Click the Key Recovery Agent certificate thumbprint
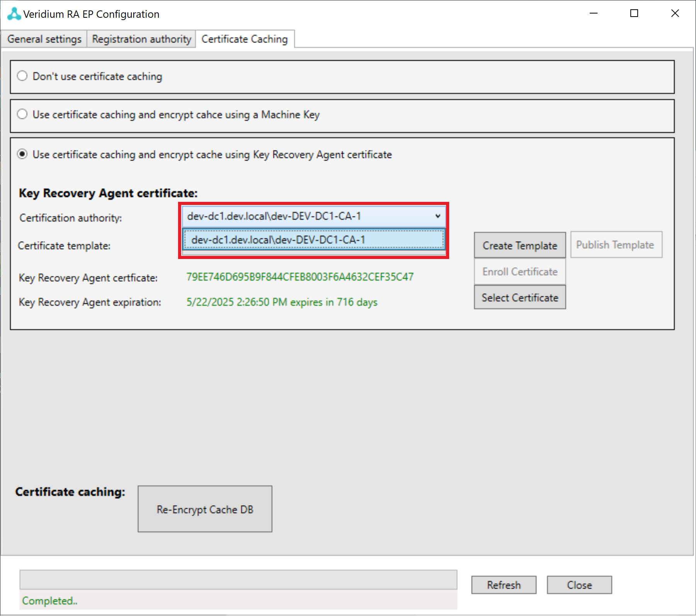696x616 pixels. point(300,277)
